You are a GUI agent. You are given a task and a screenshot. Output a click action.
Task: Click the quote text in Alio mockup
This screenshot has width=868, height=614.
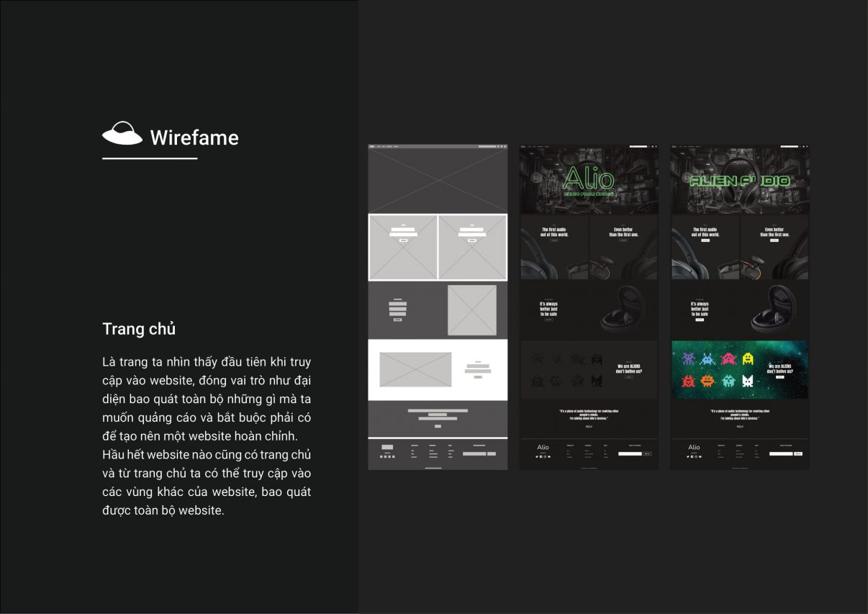point(589,415)
